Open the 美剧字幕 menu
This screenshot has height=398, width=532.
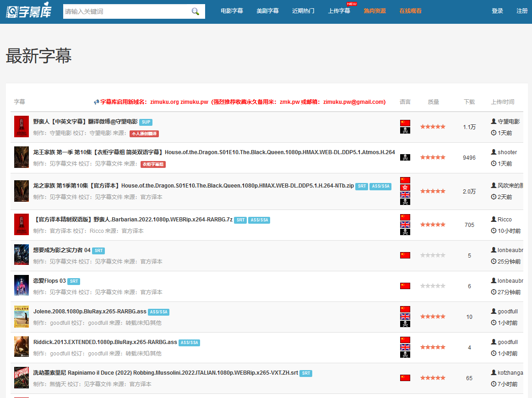268,11
